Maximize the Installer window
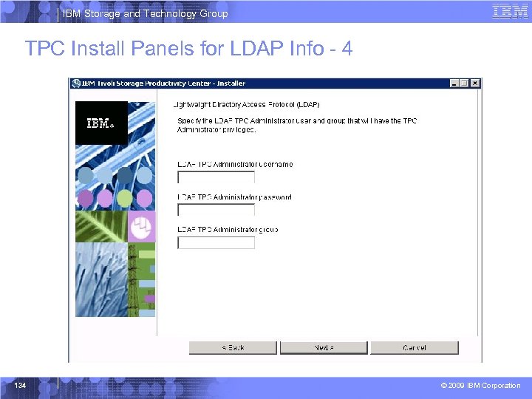 click(465, 83)
